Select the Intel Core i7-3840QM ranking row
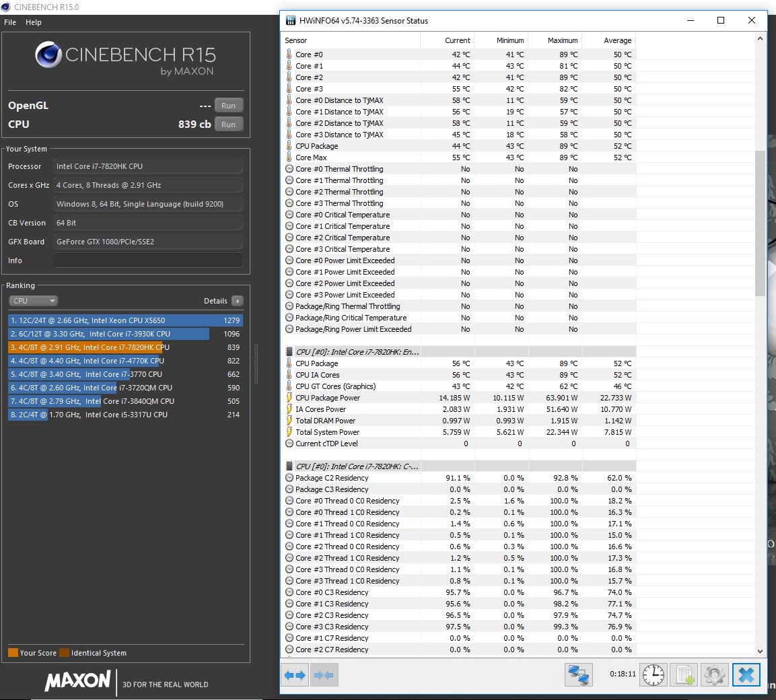This screenshot has width=776, height=700. coord(125,401)
